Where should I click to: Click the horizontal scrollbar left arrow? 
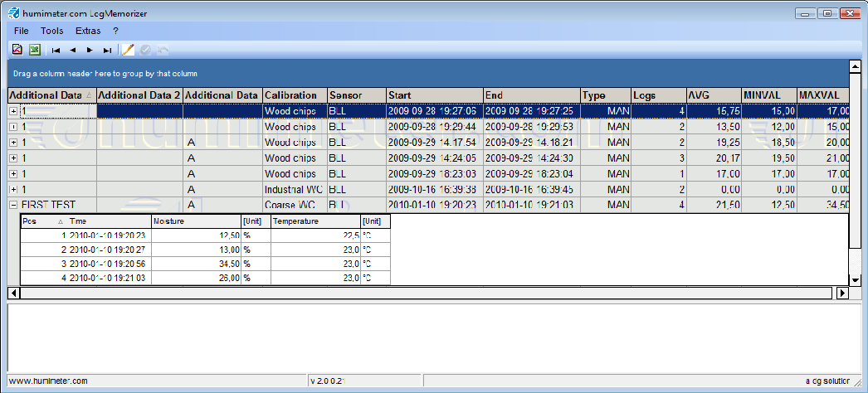pyautogui.click(x=13, y=293)
